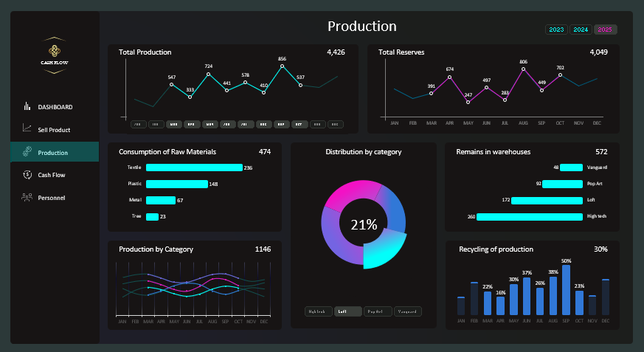Click the 21% donut chart center

click(364, 224)
